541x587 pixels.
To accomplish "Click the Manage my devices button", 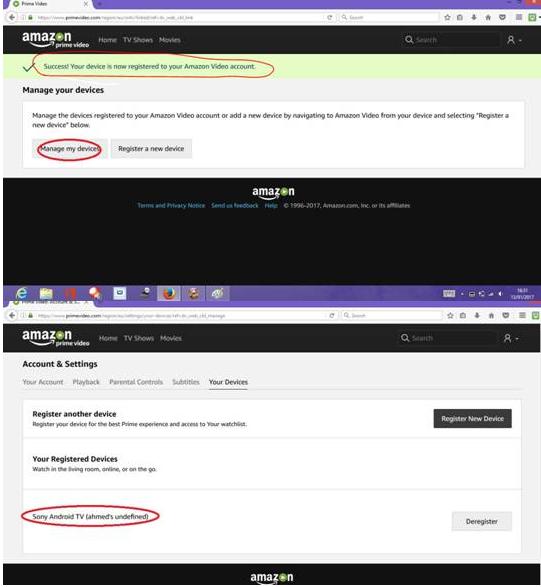I will [70, 149].
